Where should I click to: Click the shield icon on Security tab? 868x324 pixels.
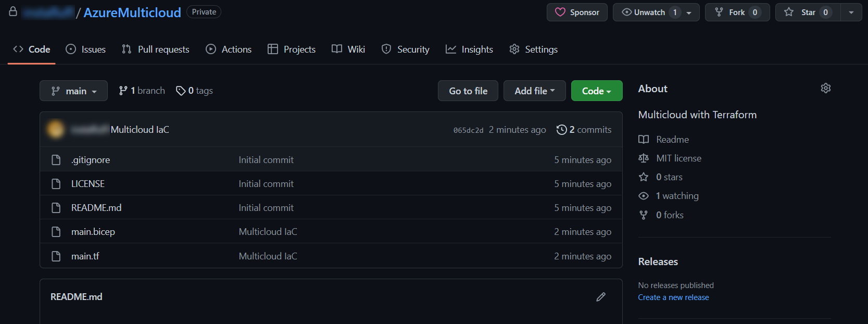[386, 49]
